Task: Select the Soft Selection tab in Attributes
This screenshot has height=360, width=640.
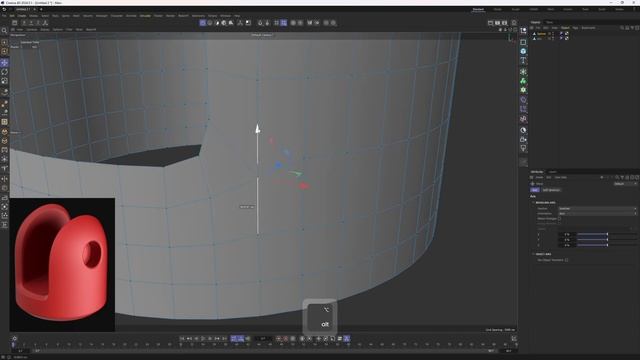Action: click(x=551, y=190)
